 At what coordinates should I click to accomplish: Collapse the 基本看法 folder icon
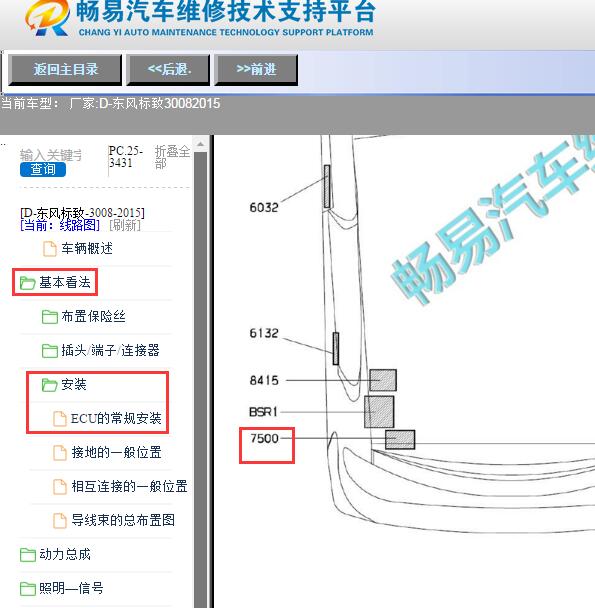pyautogui.click(x=28, y=283)
